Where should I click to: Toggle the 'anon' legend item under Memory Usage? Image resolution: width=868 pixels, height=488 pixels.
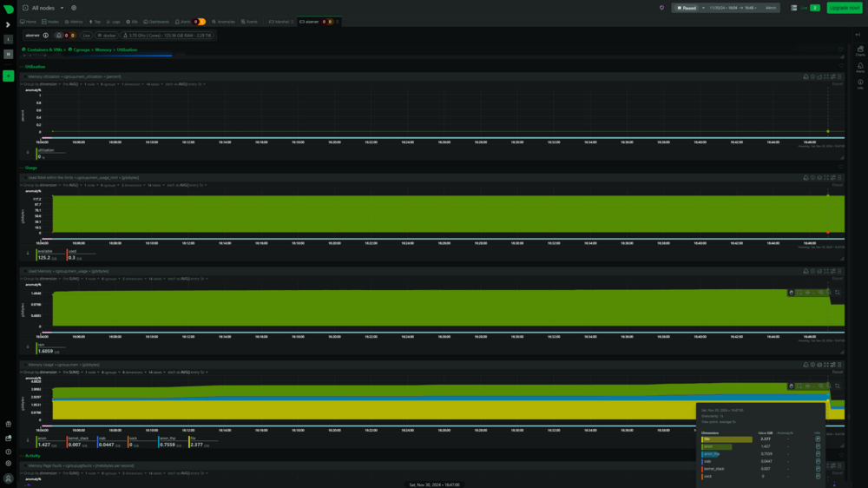click(x=49, y=442)
